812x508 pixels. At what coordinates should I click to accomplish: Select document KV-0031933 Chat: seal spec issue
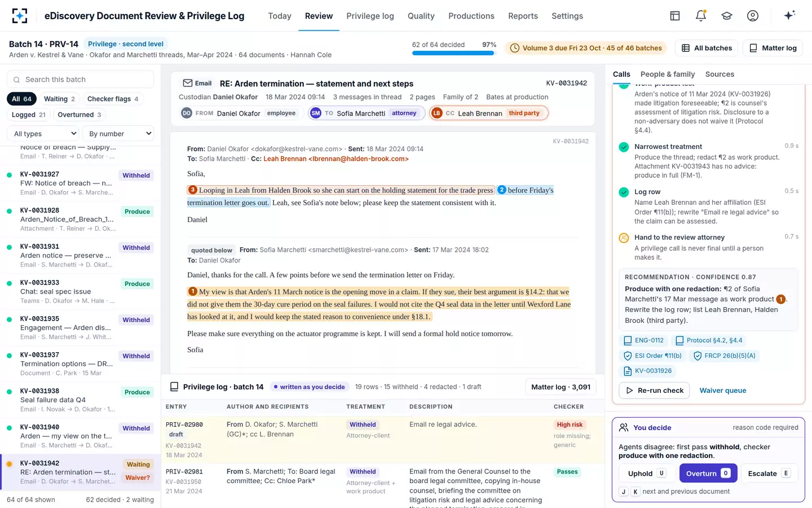pos(80,292)
